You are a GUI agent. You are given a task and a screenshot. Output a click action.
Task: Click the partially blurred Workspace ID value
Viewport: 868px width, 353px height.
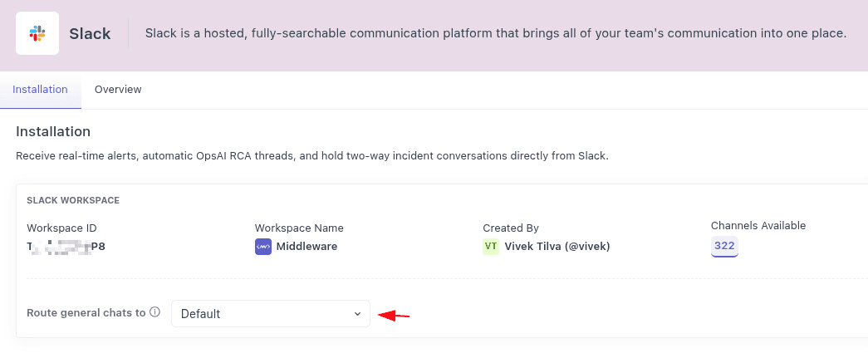[x=66, y=246]
